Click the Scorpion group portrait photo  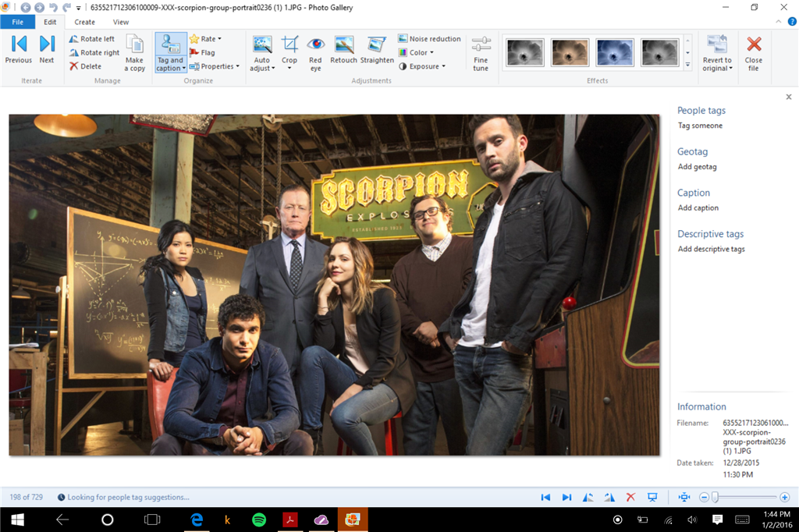click(x=334, y=285)
